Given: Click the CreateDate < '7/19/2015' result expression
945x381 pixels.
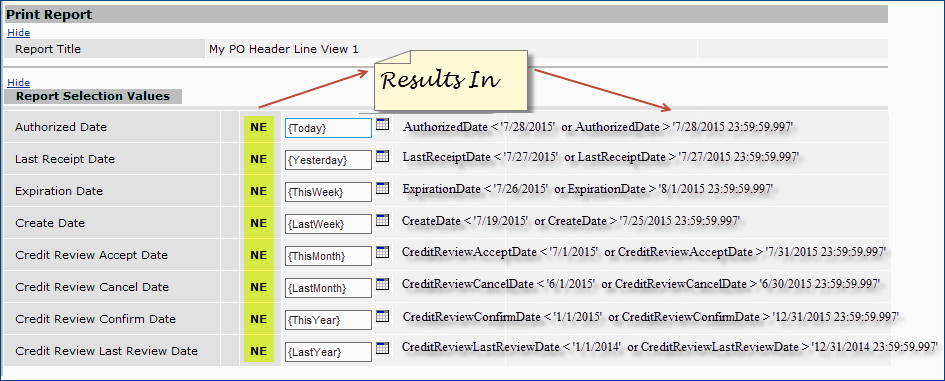Looking at the screenshot, I should (571, 221).
